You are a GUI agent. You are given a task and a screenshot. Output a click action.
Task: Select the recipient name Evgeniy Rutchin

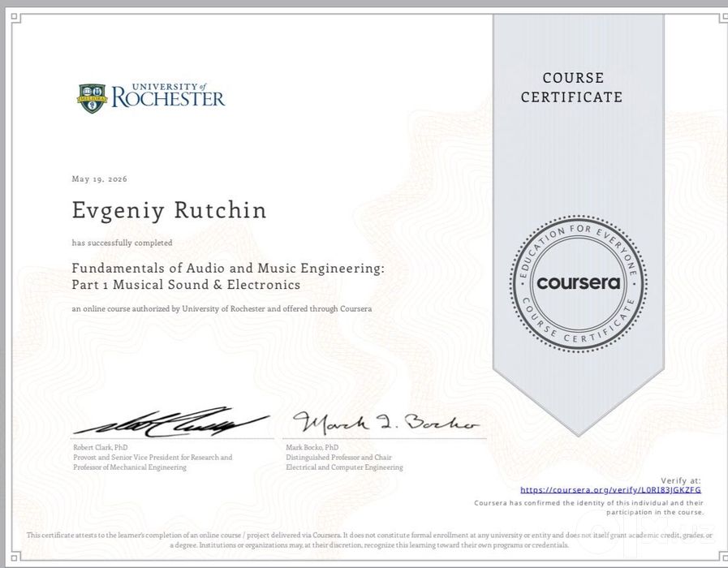point(170,210)
